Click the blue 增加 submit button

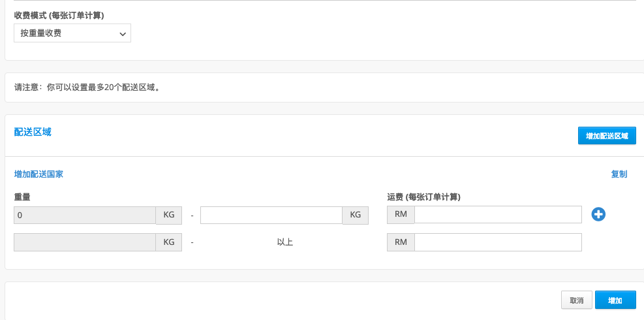(615, 300)
